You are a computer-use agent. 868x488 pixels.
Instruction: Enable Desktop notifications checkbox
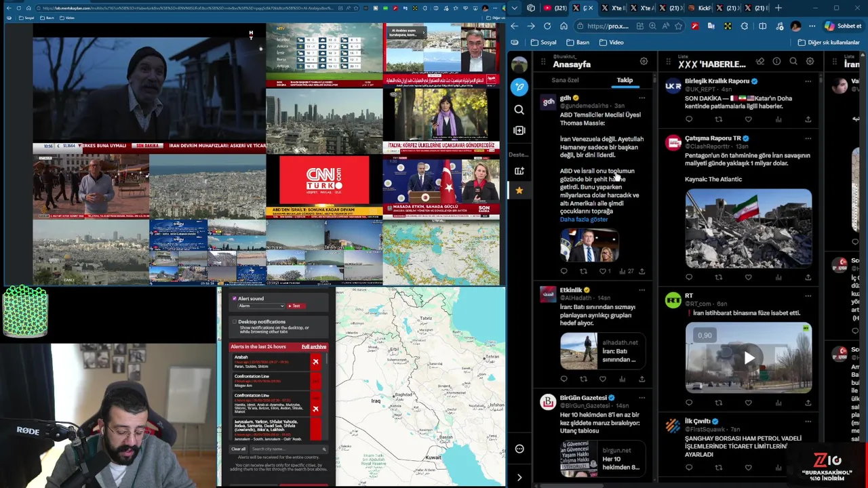coord(235,322)
